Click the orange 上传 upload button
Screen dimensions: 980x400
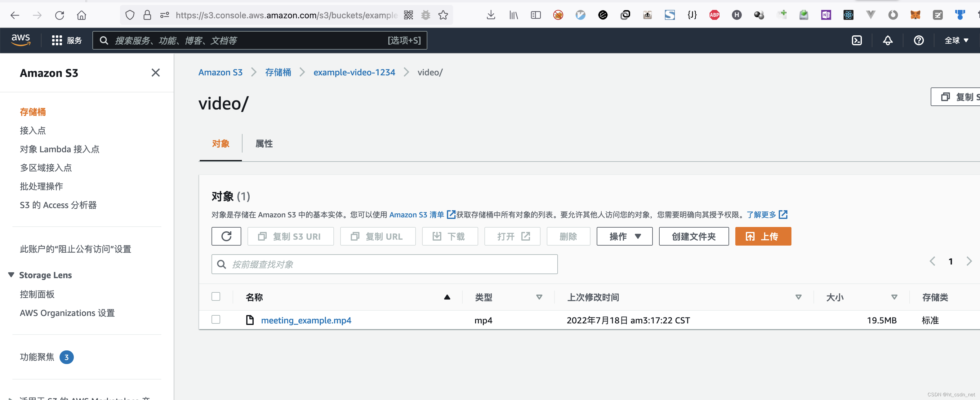pyautogui.click(x=763, y=237)
